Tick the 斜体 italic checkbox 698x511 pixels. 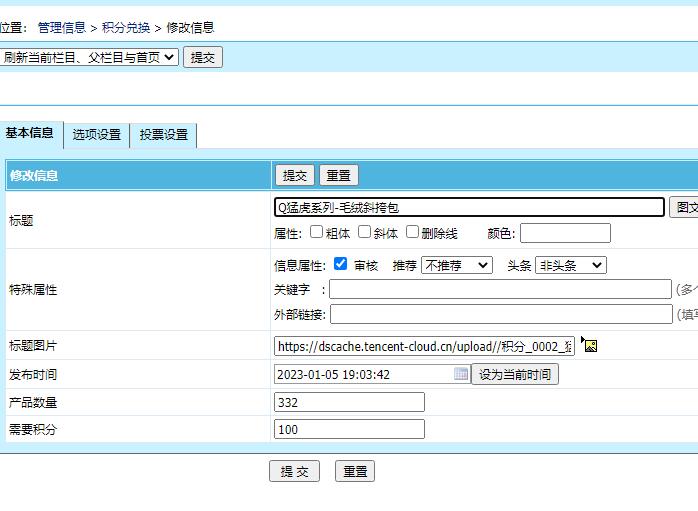click(365, 232)
